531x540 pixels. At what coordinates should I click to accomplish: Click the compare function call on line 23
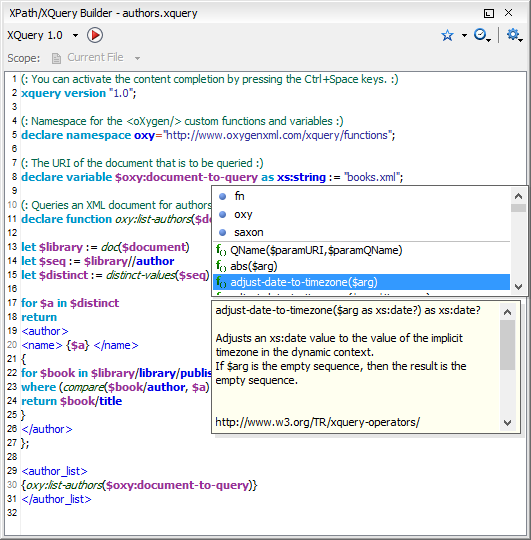coord(136,387)
